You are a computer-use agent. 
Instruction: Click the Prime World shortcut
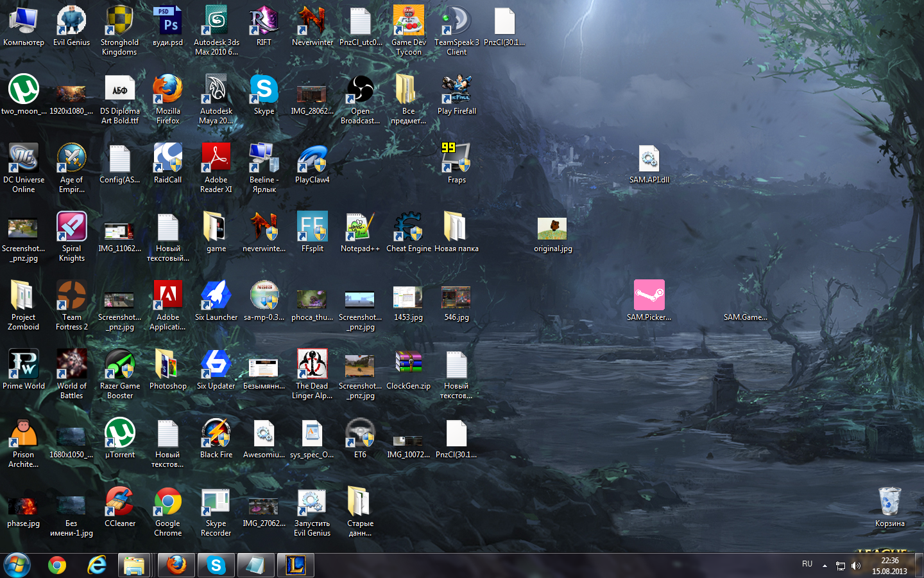(x=24, y=369)
